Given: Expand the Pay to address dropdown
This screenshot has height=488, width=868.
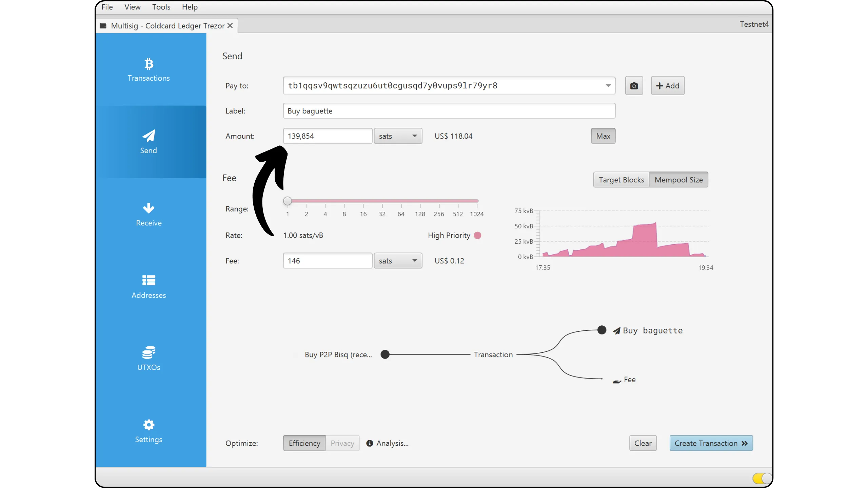Looking at the screenshot, I should (x=608, y=85).
